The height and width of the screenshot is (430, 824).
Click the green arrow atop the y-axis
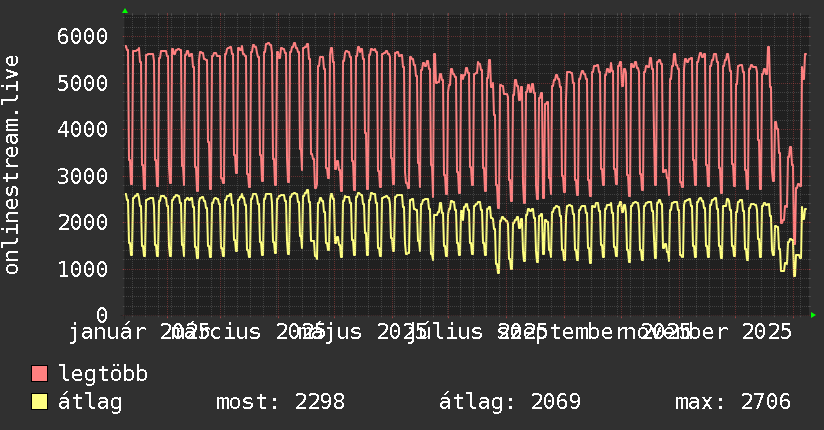click(x=125, y=11)
